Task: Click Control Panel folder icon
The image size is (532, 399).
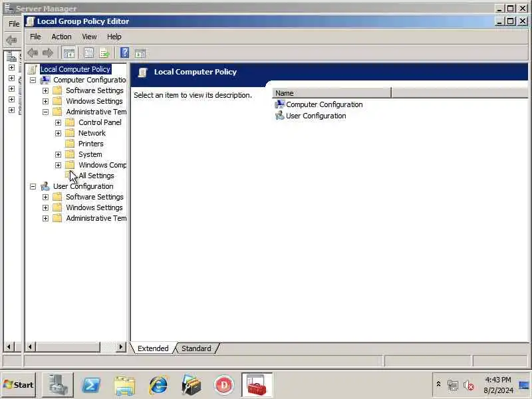Action: [70, 122]
